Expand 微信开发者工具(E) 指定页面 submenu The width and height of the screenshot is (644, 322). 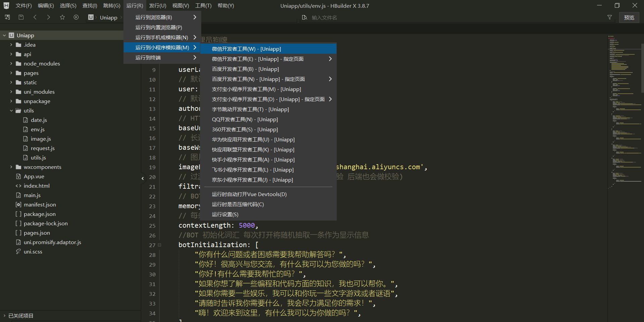[x=268, y=59]
